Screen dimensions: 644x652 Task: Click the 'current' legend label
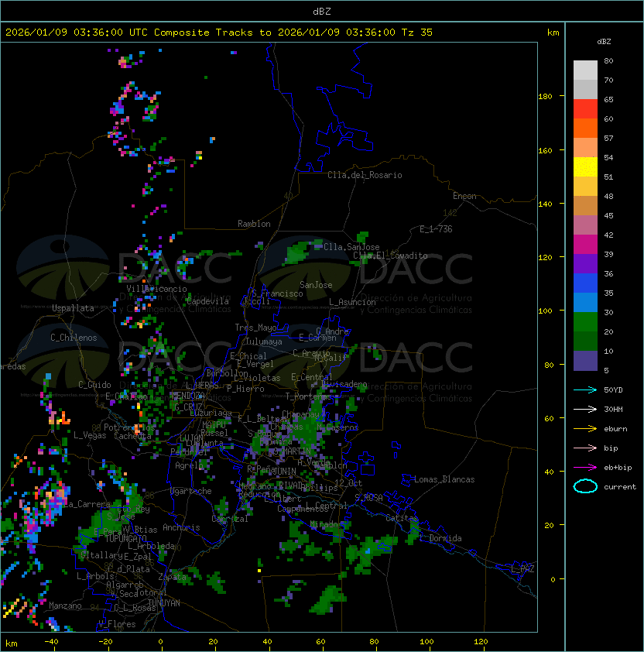[x=620, y=487]
